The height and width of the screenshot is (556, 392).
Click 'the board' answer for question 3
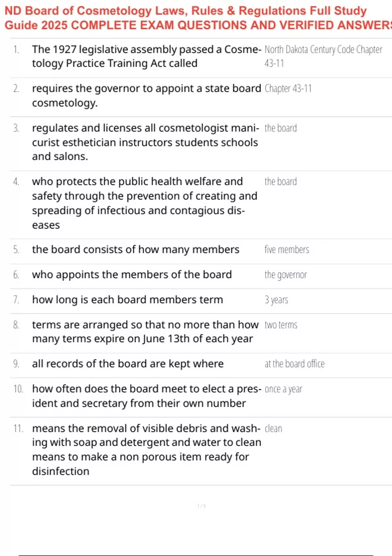pyautogui.click(x=281, y=128)
